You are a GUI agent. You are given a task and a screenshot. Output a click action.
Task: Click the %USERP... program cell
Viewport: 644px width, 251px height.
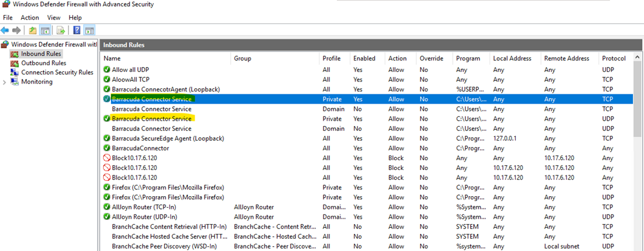471,89
